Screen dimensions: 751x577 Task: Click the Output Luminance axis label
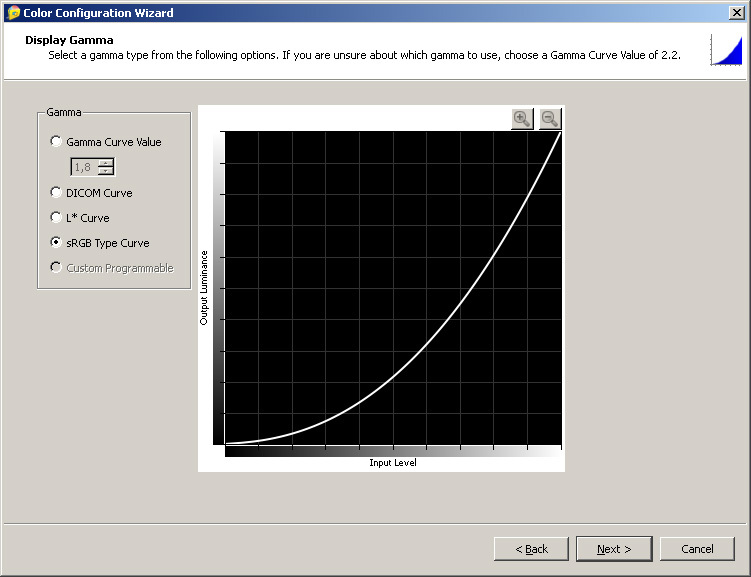click(204, 288)
